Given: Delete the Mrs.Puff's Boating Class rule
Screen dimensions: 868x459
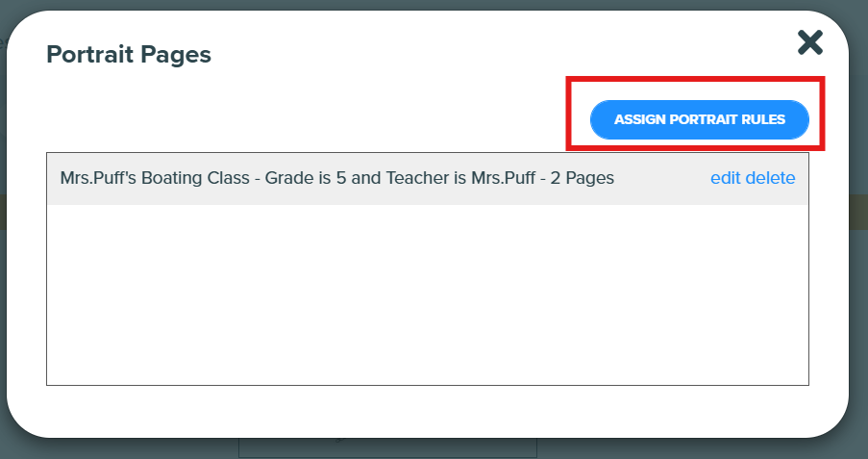Looking at the screenshot, I should tap(770, 178).
